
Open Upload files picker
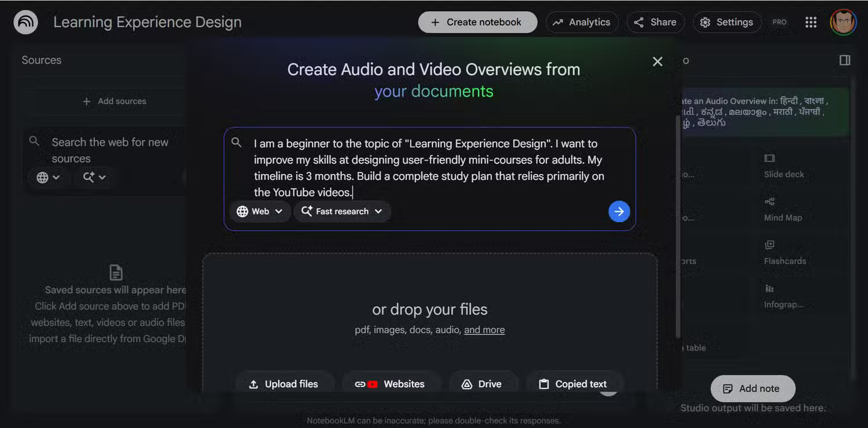point(285,383)
